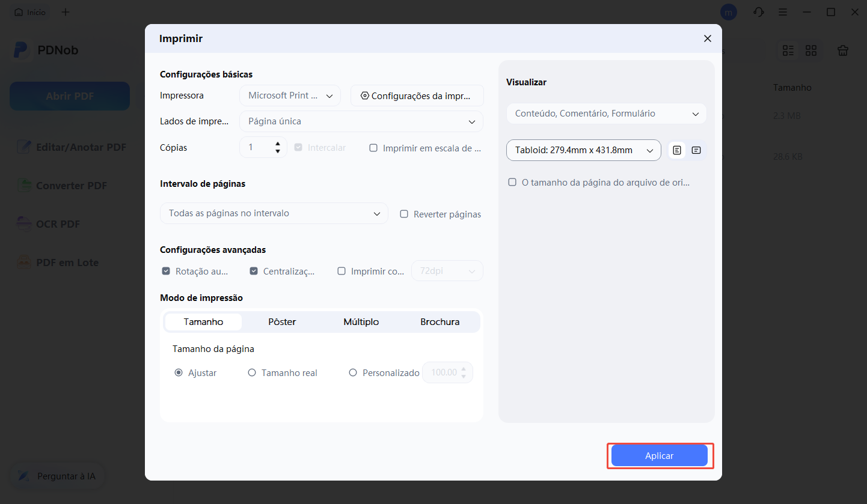Open the Todas as páginas no intervalo dropdown

tap(274, 213)
